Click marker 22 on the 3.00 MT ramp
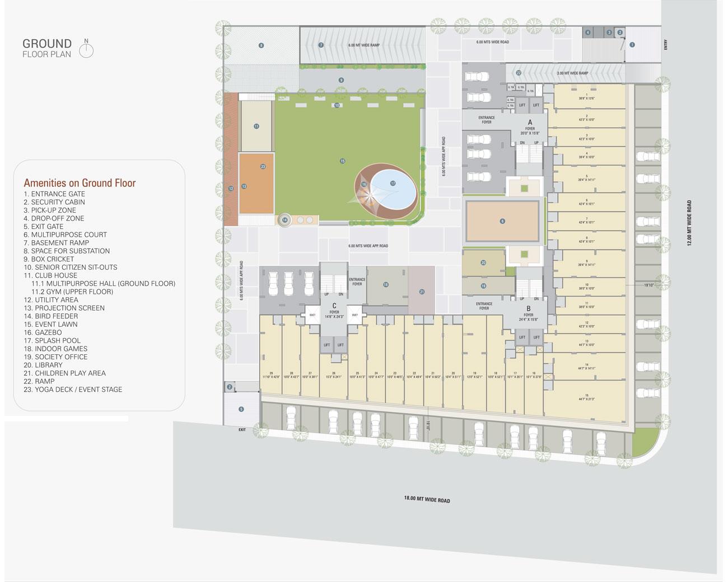This screenshot has height=582, width=728. (519, 73)
